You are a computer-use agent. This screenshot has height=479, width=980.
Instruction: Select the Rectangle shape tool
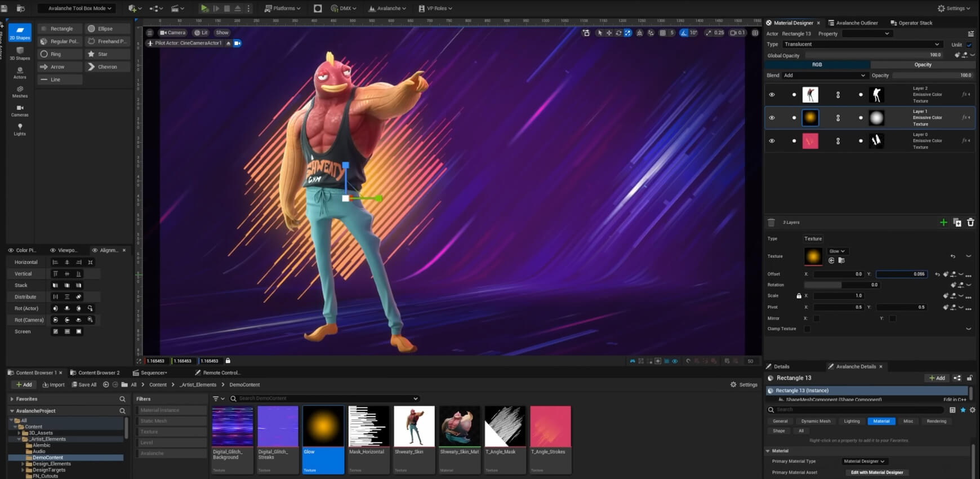point(60,29)
